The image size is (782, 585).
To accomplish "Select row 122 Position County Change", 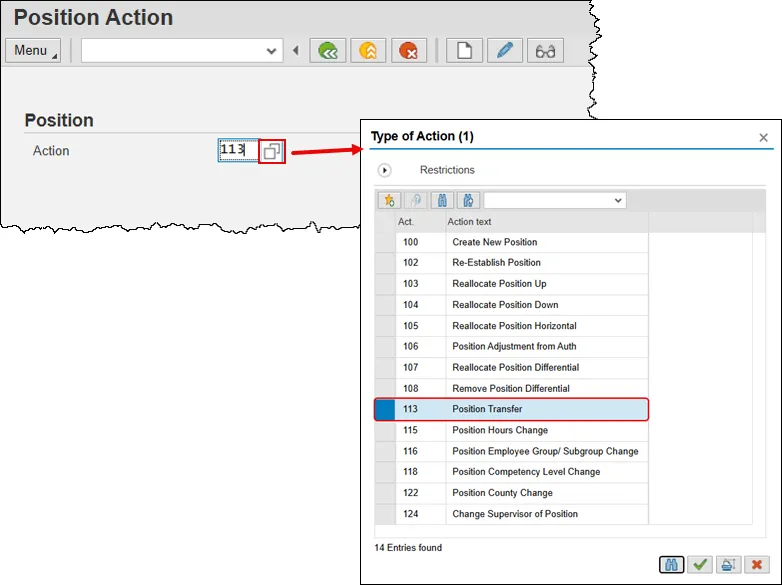I will [512, 493].
